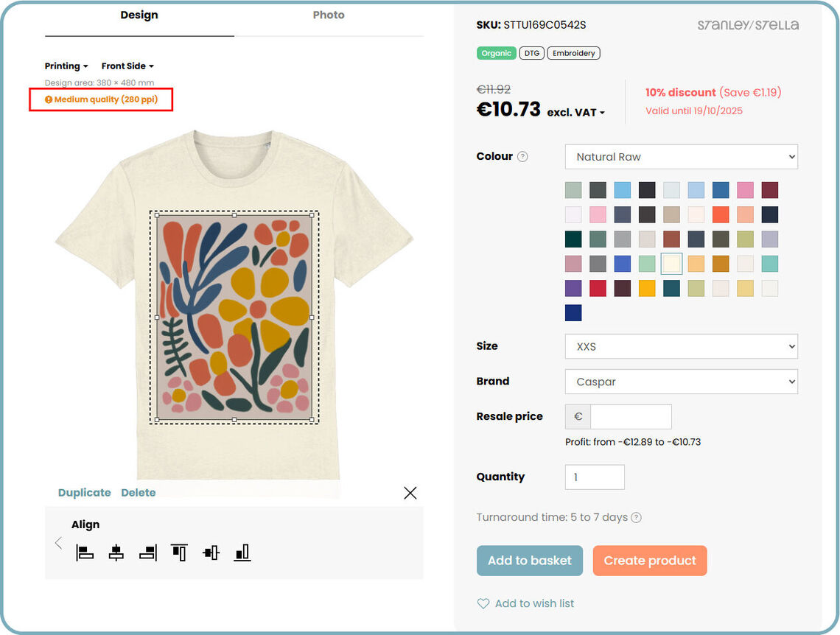This screenshot has height=635, width=840.
Task: Duplicate the selected design
Action: click(84, 493)
